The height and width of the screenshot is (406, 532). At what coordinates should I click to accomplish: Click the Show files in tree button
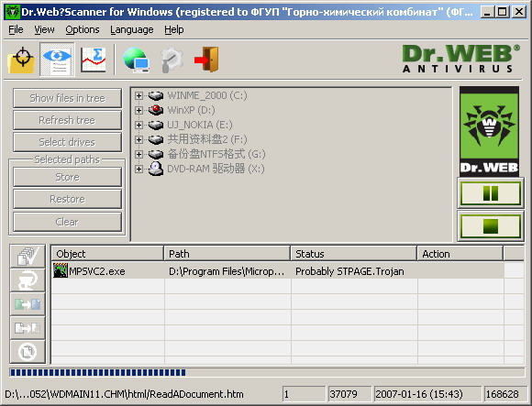(67, 98)
